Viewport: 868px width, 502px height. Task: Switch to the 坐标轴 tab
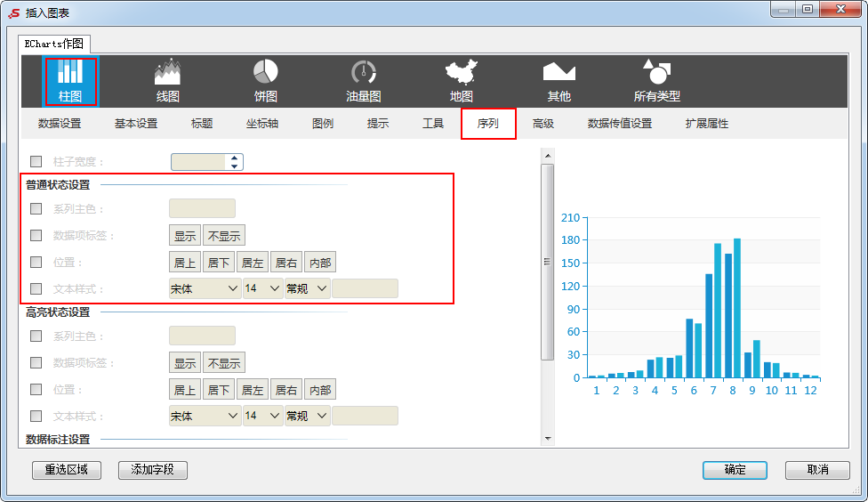tap(262, 124)
